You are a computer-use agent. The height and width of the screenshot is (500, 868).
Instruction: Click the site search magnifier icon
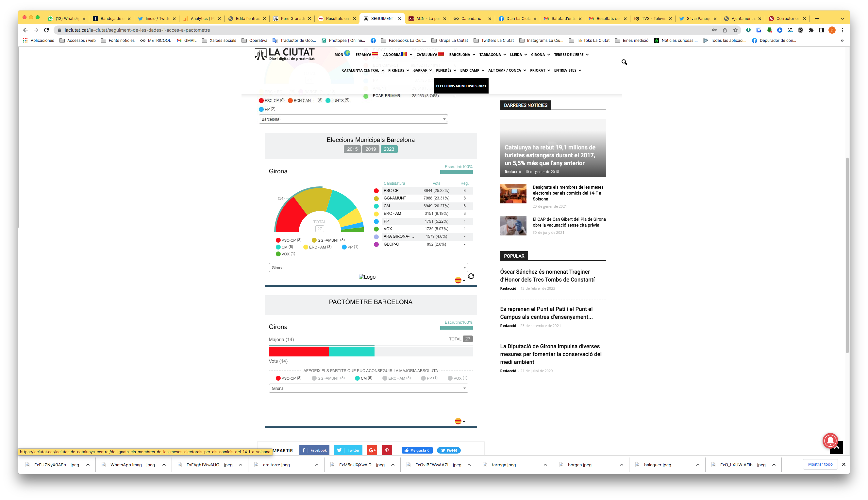click(624, 62)
